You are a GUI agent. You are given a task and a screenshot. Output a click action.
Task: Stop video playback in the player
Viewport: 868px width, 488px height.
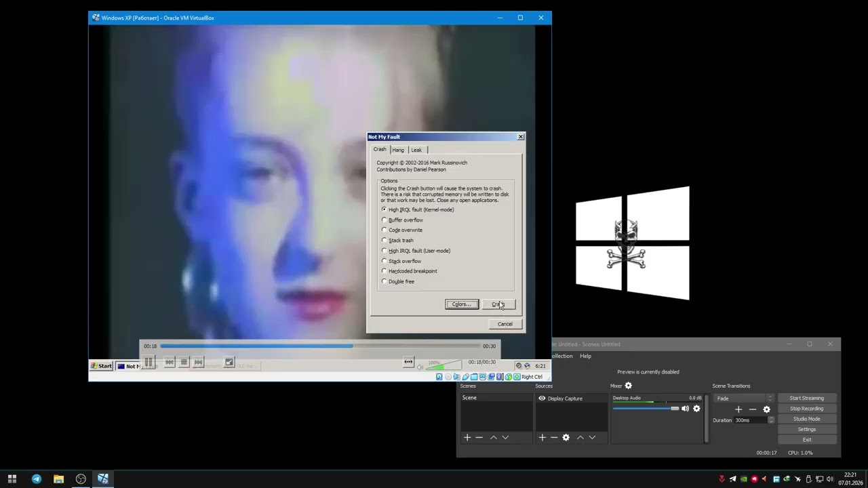(x=184, y=363)
